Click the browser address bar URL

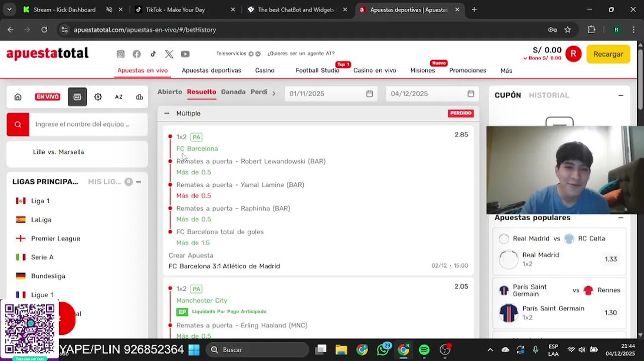[145, 30]
